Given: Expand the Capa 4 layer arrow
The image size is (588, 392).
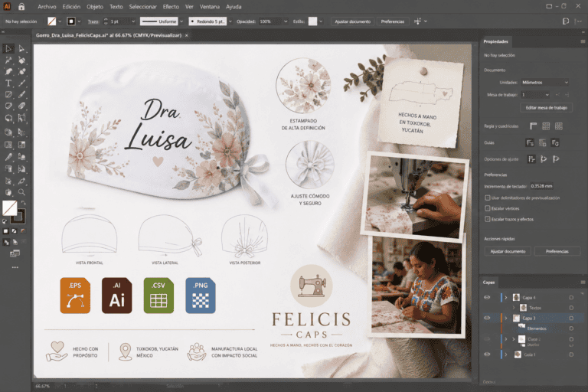Looking at the screenshot, I should coord(506,298).
